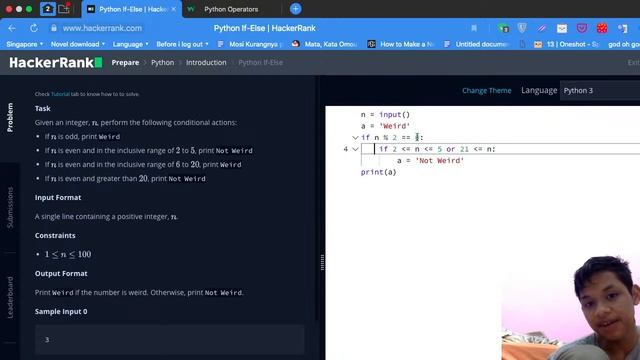Bookmark this page with the bookmark icon
The height and width of the screenshot is (360, 640).
click(x=474, y=28)
